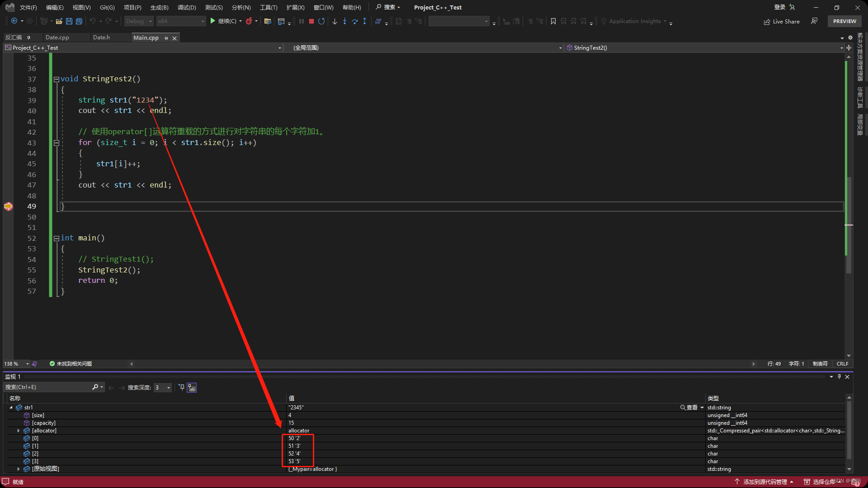Click the CRLF line ending indicator

coord(842,364)
